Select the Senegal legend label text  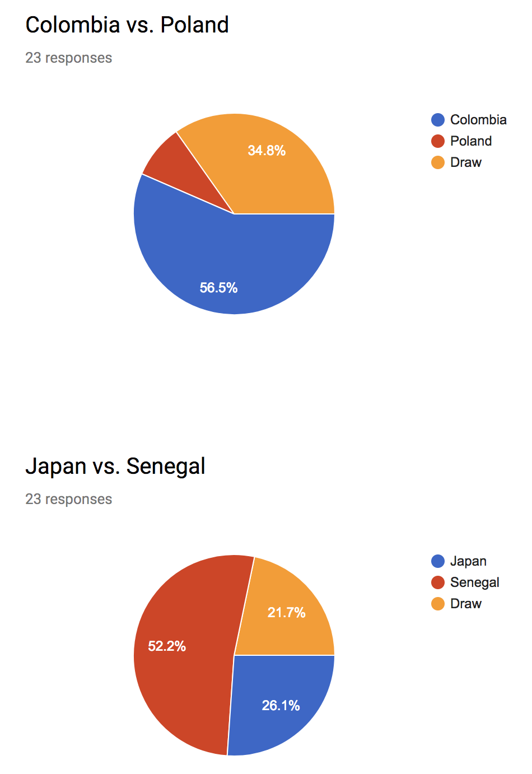[474, 582]
